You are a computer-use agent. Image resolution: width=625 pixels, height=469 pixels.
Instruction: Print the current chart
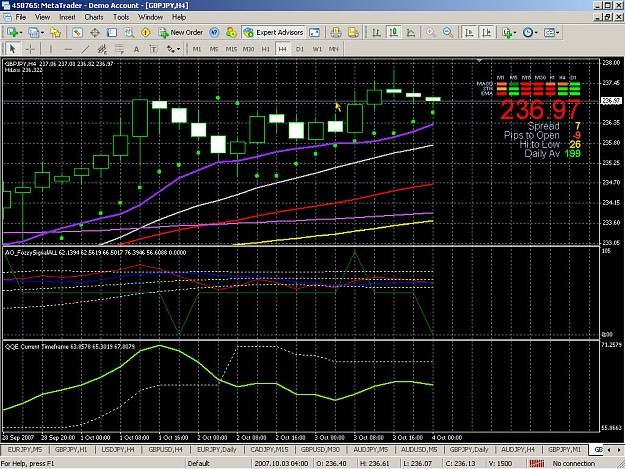tap(336, 33)
